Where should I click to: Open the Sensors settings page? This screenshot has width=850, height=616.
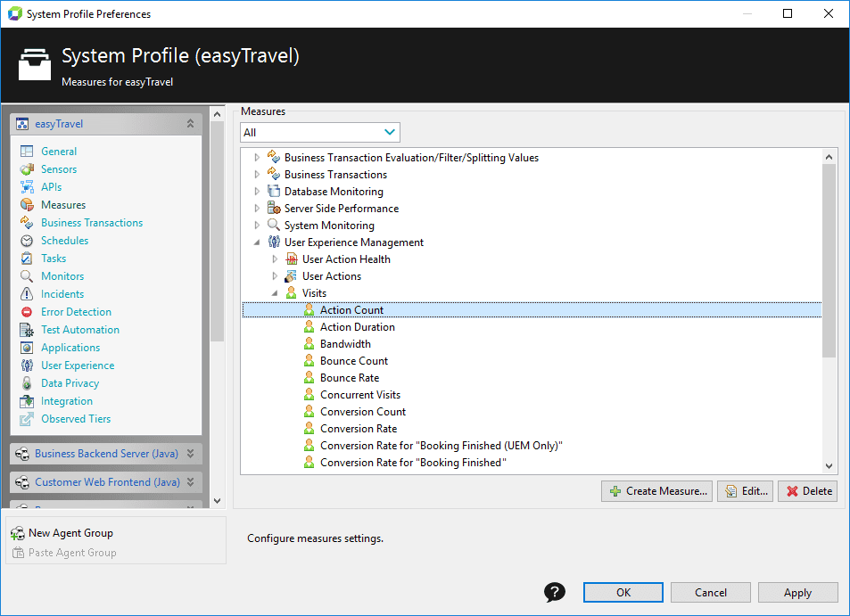click(59, 169)
